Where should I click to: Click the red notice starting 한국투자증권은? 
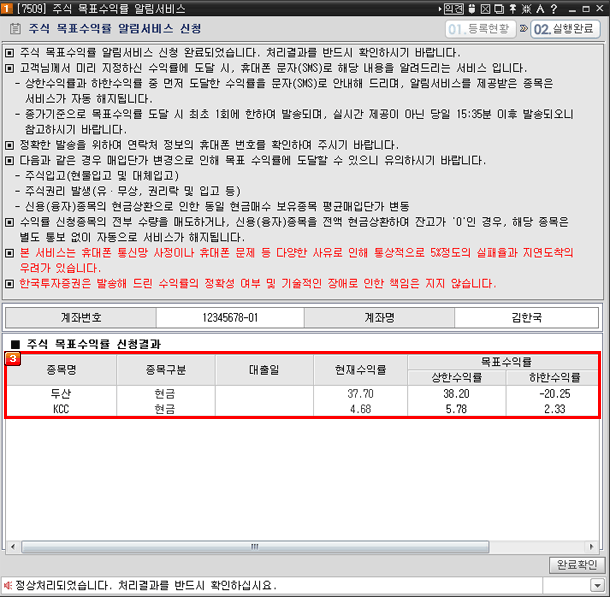[x=258, y=283]
